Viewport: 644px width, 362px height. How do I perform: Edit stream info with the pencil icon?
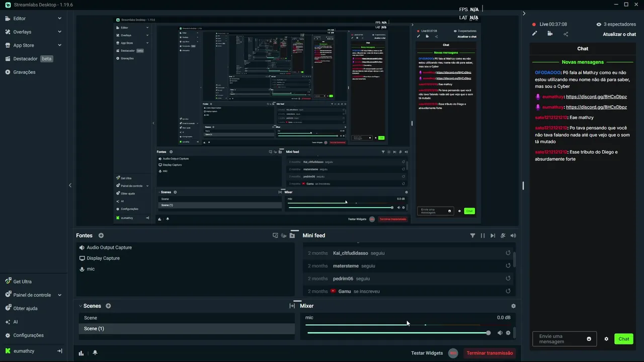click(x=535, y=34)
